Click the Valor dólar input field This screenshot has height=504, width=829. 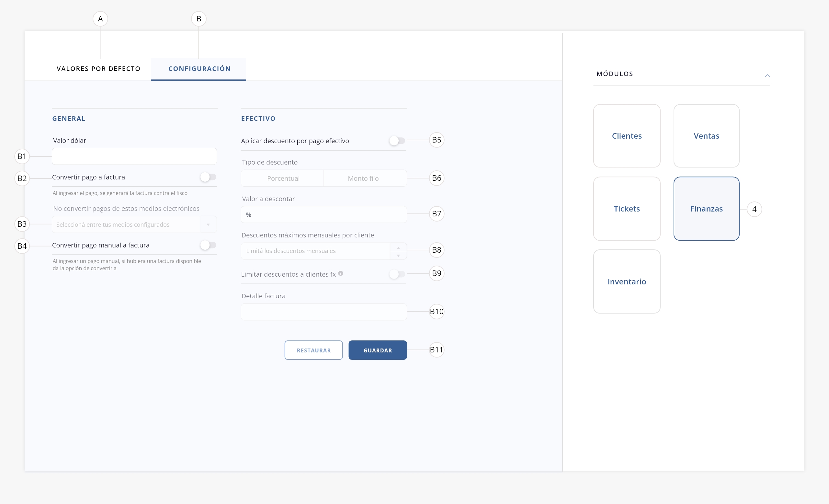pos(134,157)
